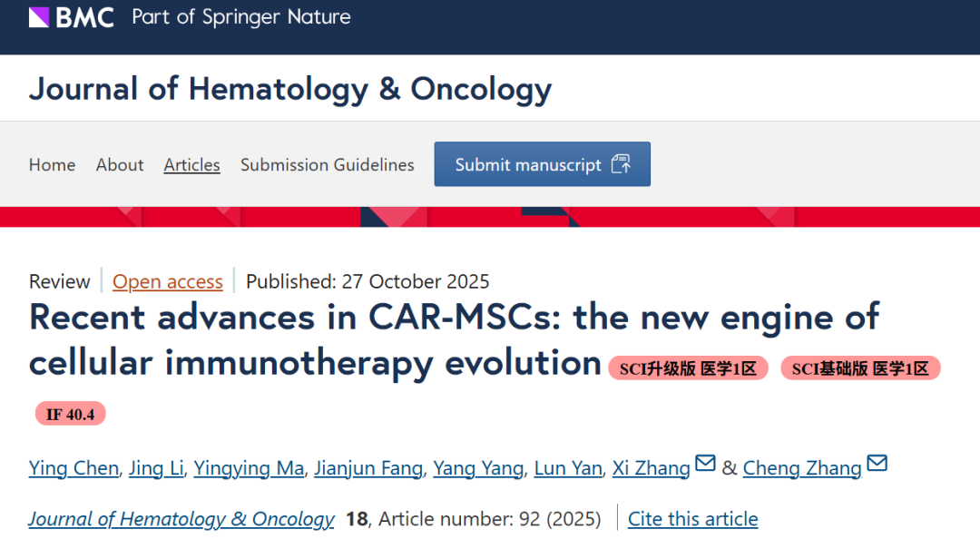
Task: Click the Open access link
Action: tap(167, 282)
